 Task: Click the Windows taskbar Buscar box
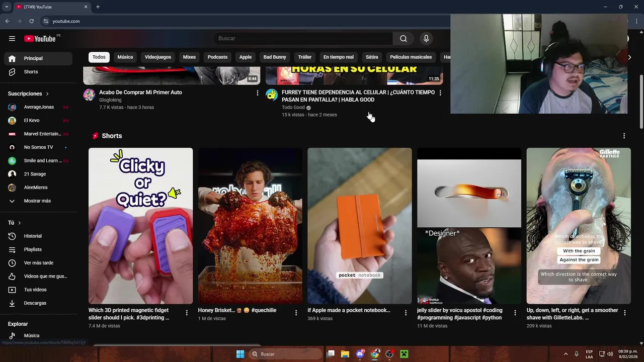pyautogui.click(x=285, y=354)
